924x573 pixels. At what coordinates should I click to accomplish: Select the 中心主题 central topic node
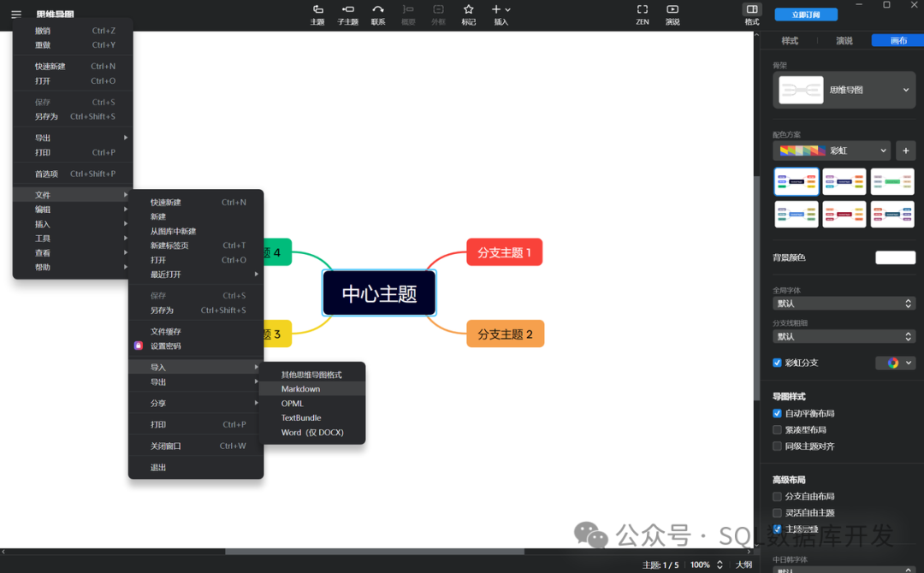(x=379, y=292)
